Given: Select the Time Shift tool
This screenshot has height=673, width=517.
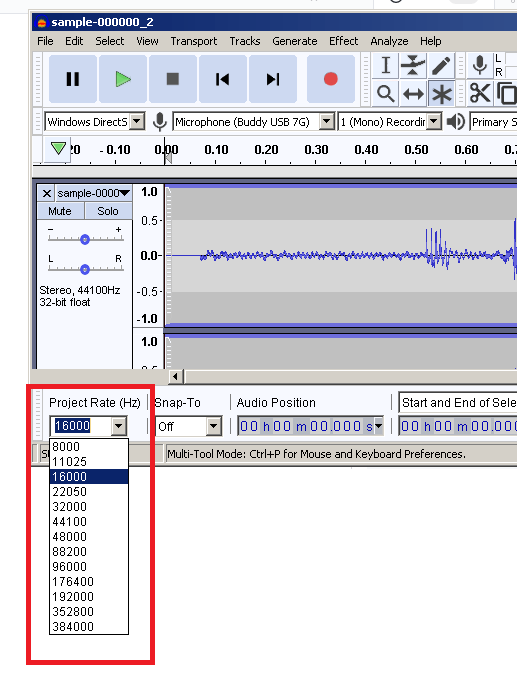Looking at the screenshot, I should pos(413,93).
